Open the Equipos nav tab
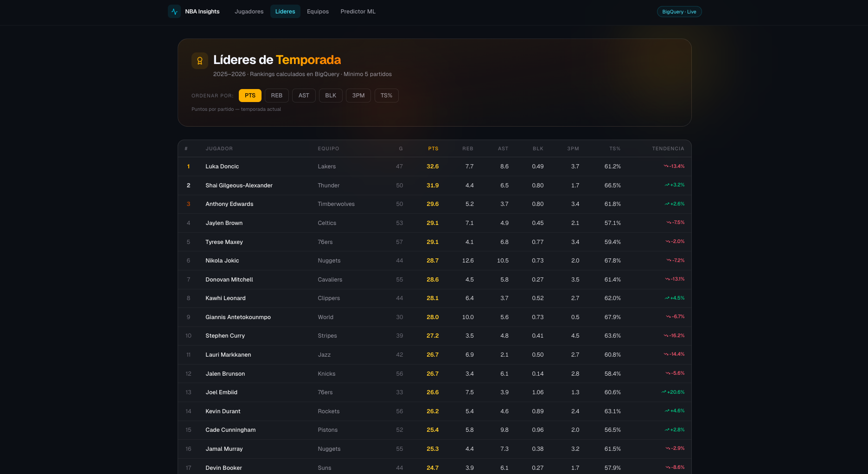 pyautogui.click(x=318, y=12)
